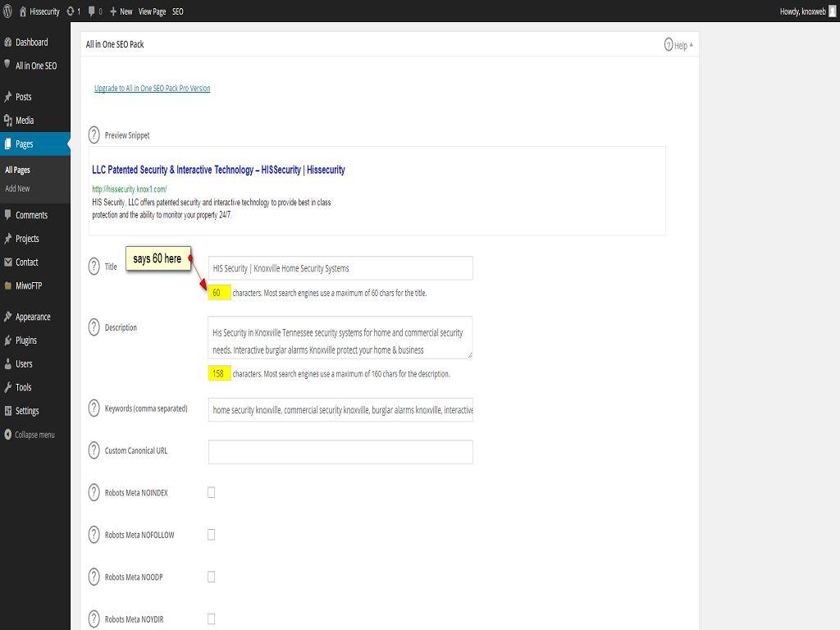Open the SEO menu in admin bar
This screenshot has width=840, height=630.
(178, 11)
